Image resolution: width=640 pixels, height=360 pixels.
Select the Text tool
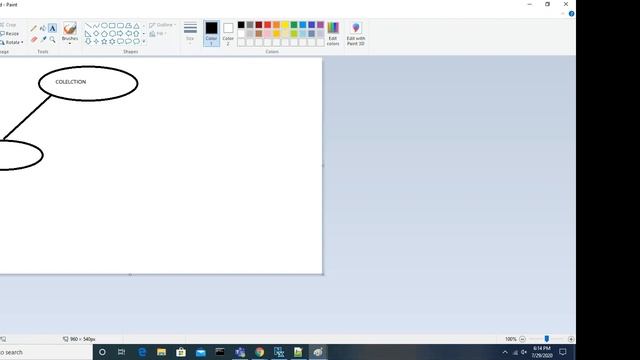coord(52,28)
